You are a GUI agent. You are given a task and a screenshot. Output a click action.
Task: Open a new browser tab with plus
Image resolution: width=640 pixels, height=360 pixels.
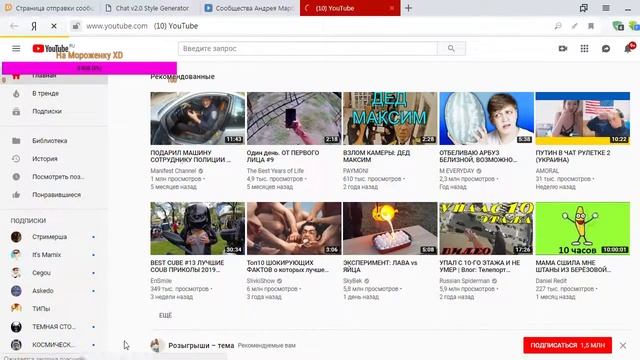408,8
